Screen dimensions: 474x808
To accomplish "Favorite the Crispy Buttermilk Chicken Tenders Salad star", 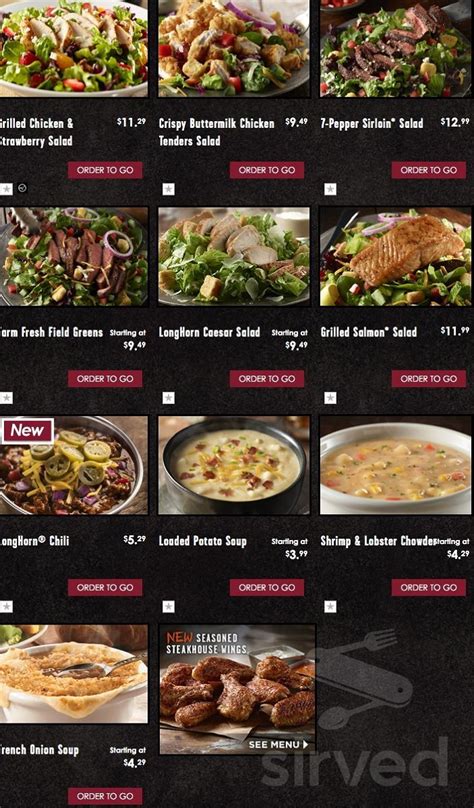I will [168, 189].
